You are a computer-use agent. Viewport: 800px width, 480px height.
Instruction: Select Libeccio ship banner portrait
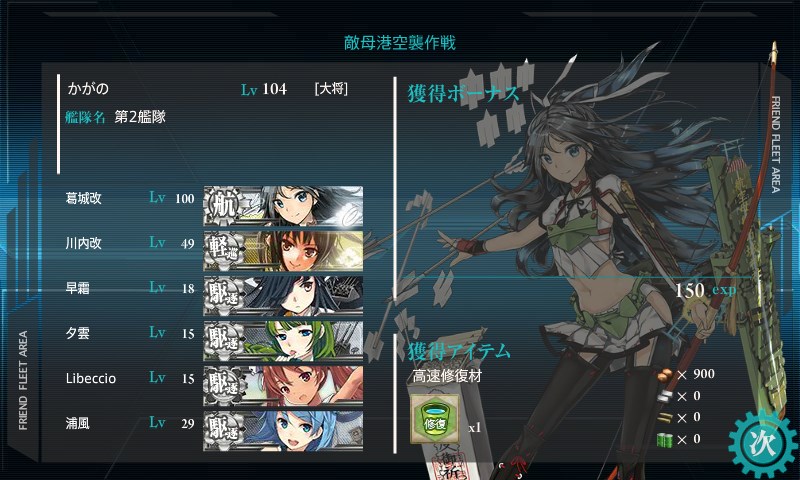(283, 386)
